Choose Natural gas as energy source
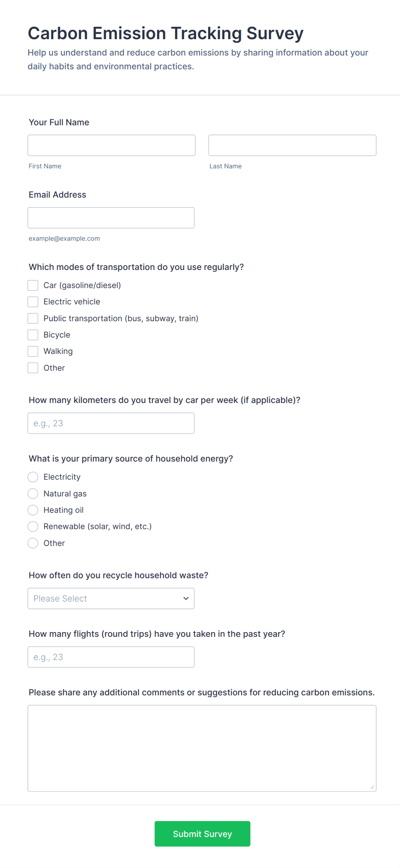 click(x=33, y=494)
